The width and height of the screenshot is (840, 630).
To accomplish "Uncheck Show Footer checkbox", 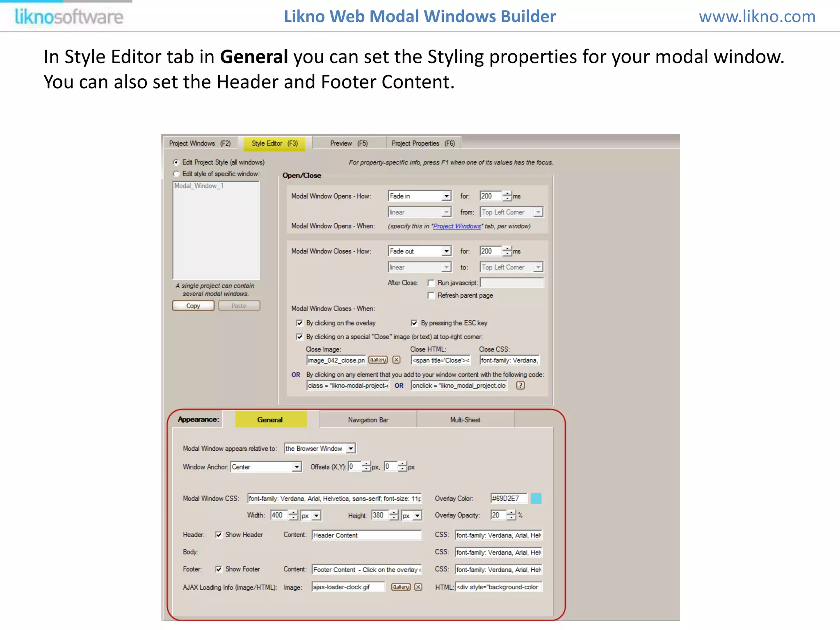I will click(219, 569).
